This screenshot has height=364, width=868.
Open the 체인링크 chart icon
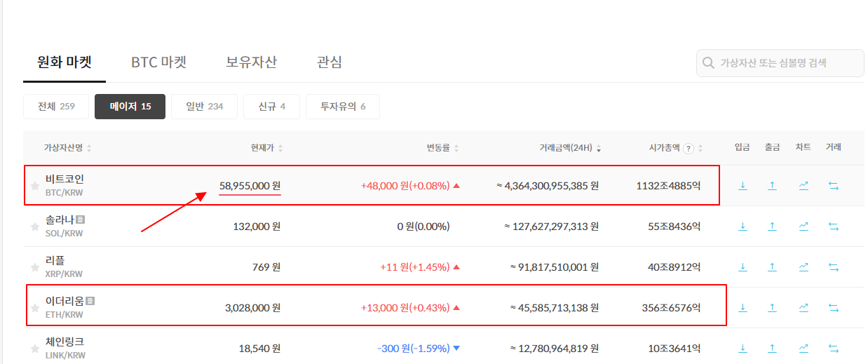tap(803, 348)
